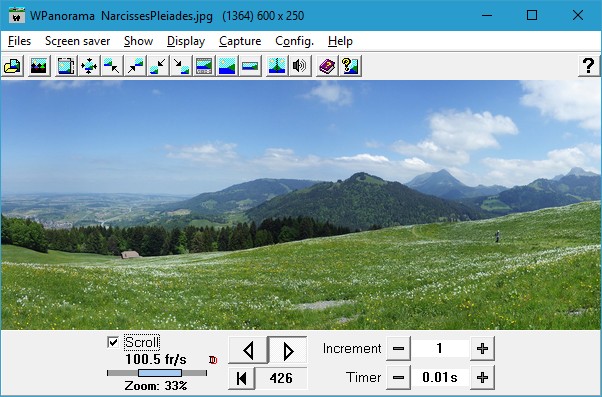
Task: Move window to bottom-left corner icon
Action: (x=158, y=66)
